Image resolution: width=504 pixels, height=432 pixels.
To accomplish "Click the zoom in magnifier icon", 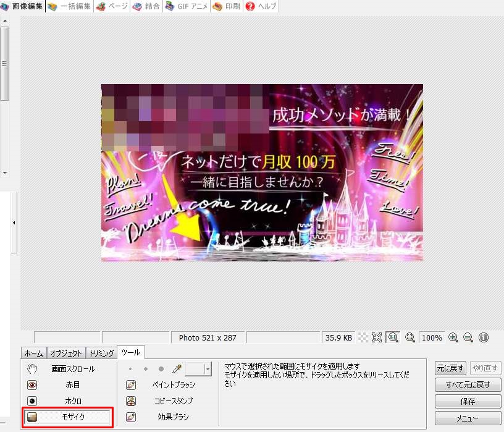I will (453, 337).
